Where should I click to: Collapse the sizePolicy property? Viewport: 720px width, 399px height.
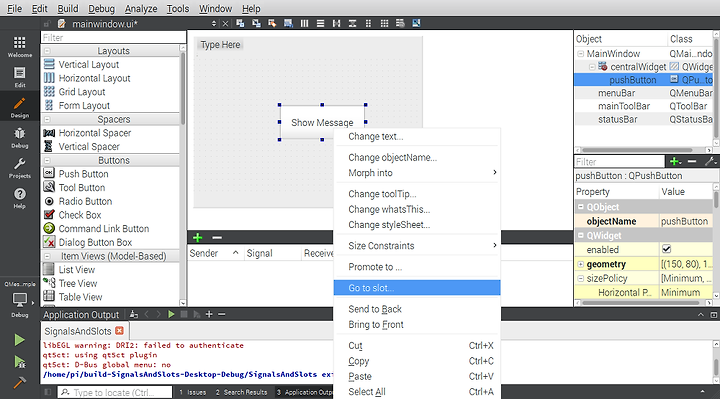pyautogui.click(x=580, y=278)
